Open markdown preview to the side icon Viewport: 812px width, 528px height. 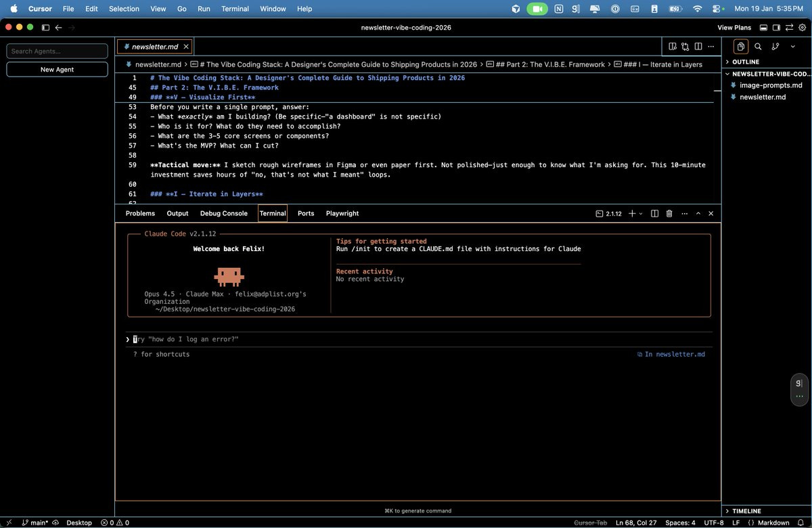coord(673,47)
